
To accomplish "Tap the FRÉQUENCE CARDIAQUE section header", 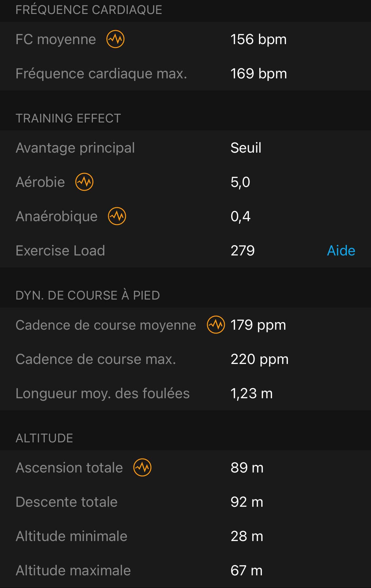I will (x=89, y=10).
